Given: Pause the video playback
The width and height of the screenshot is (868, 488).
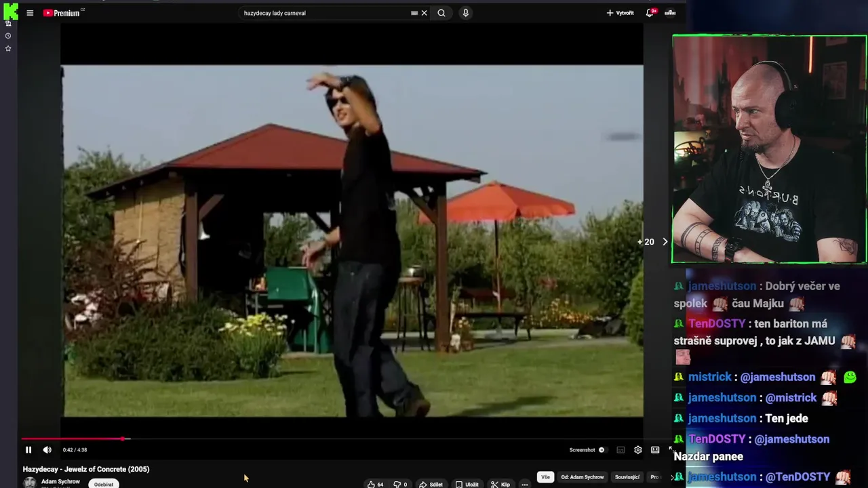Looking at the screenshot, I should tap(28, 449).
